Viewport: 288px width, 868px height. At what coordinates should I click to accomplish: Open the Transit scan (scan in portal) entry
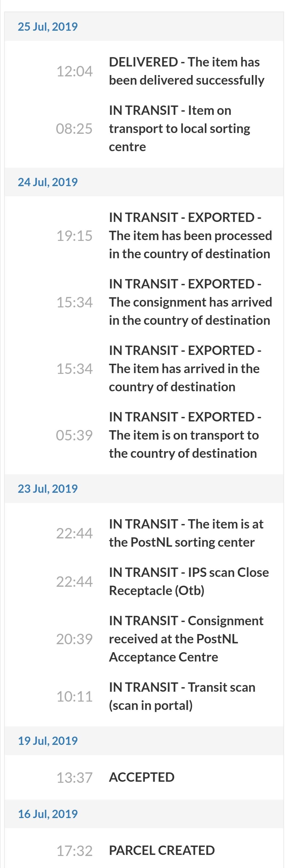(x=144, y=696)
